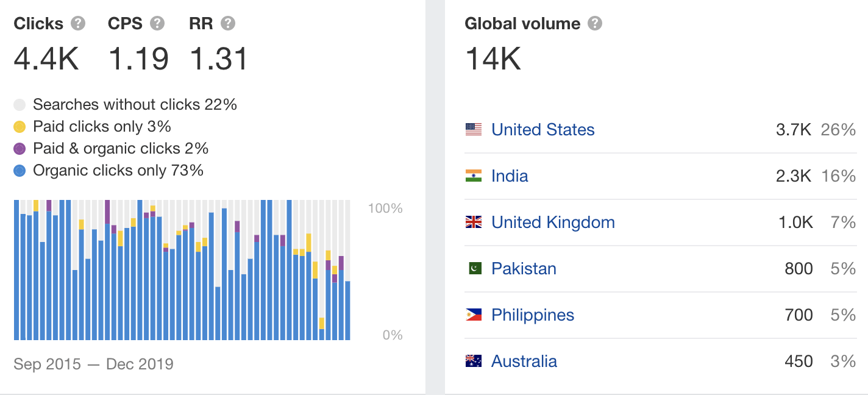Click the Clicks help icon

point(79,23)
